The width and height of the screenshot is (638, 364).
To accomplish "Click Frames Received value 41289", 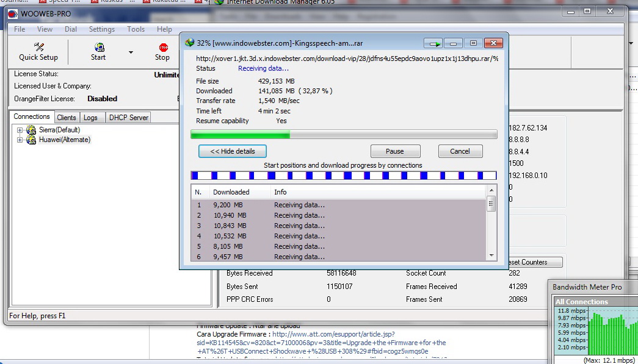I will pos(518,287).
